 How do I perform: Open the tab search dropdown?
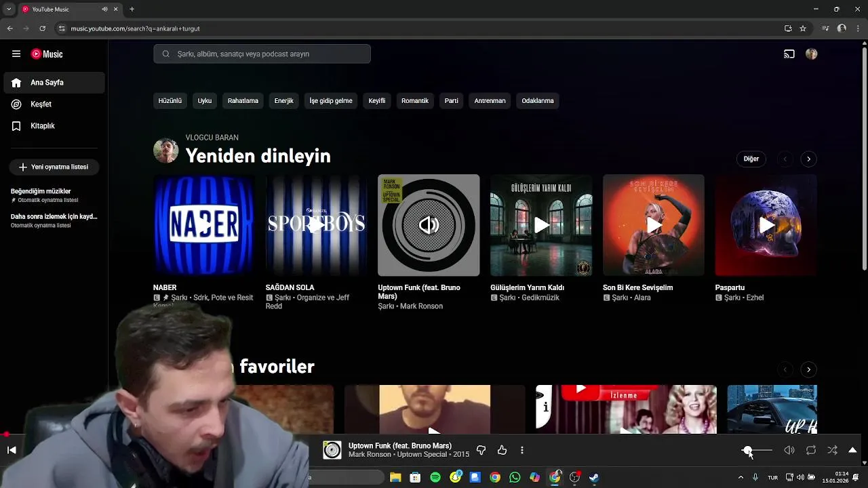click(8, 9)
